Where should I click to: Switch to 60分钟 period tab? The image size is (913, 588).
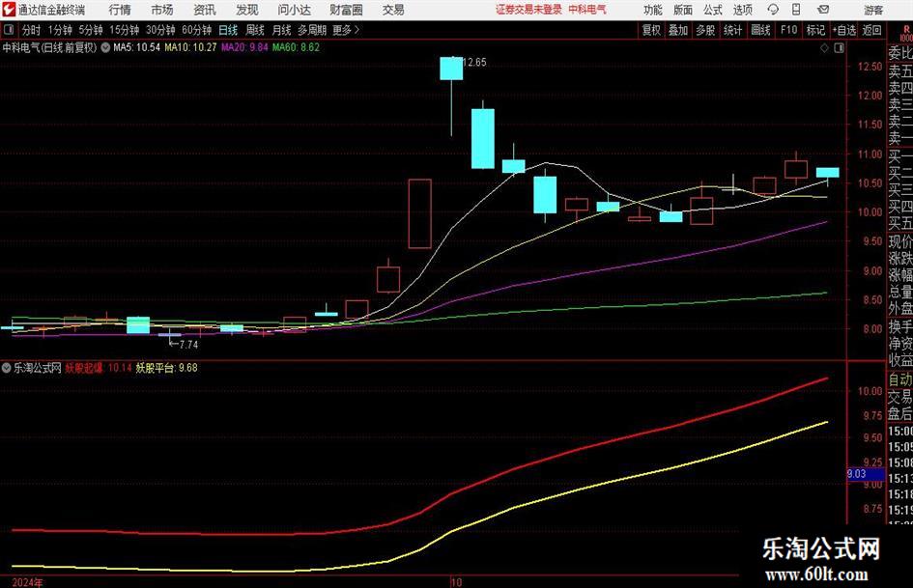pos(196,30)
